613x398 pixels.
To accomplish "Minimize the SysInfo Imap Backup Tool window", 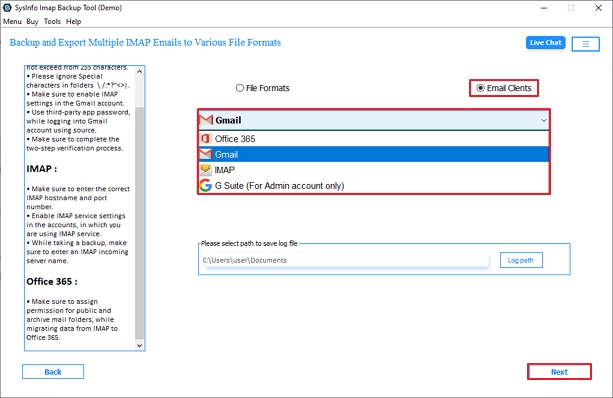I will tap(544, 8).
